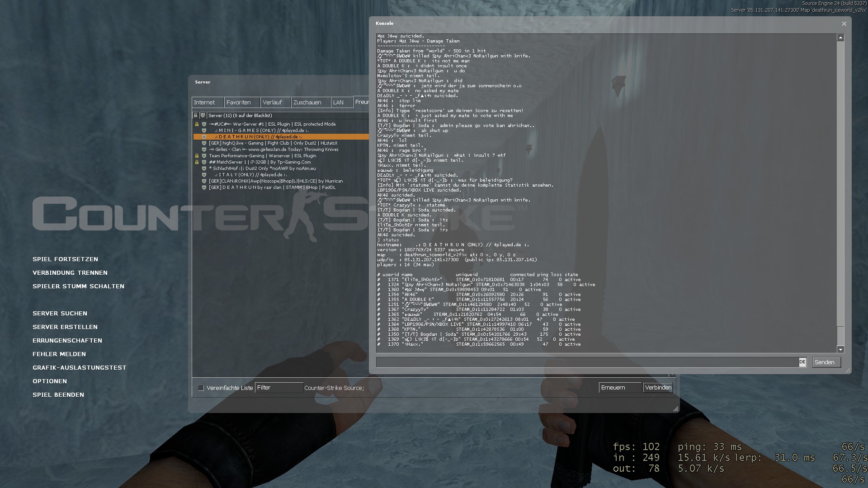Click VAC shield icon of Girlies Clan row
The height and width of the screenshot is (488, 868).
click(204, 150)
